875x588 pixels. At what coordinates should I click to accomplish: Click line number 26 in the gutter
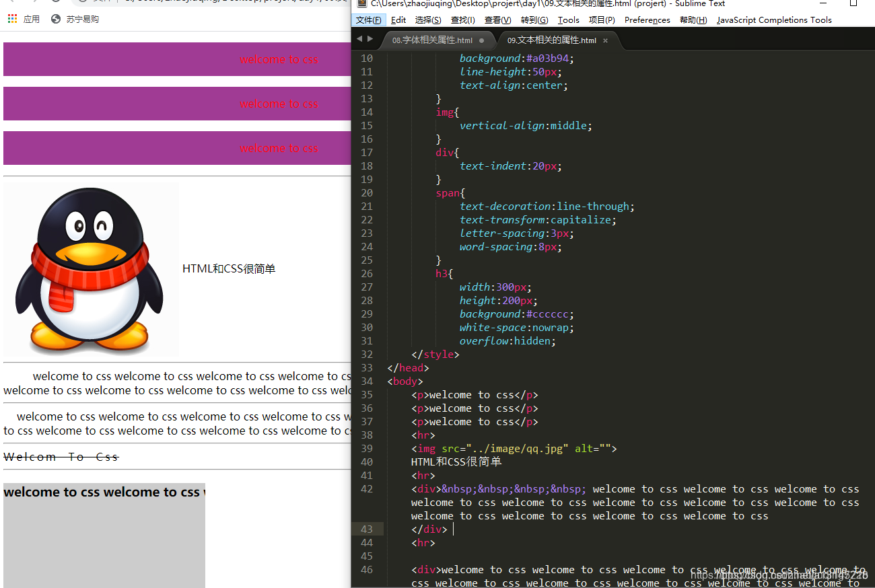pyautogui.click(x=367, y=274)
